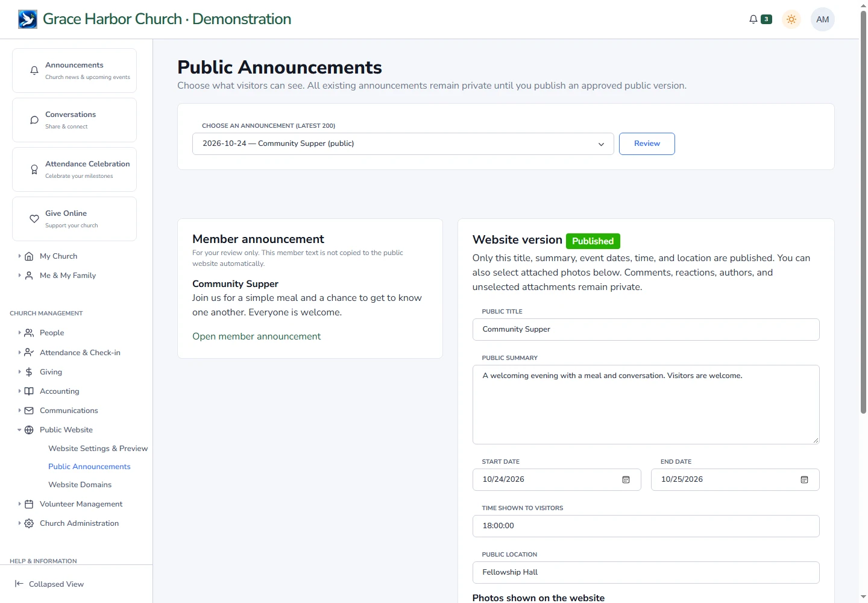Click the My Church home icon

point(29,256)
